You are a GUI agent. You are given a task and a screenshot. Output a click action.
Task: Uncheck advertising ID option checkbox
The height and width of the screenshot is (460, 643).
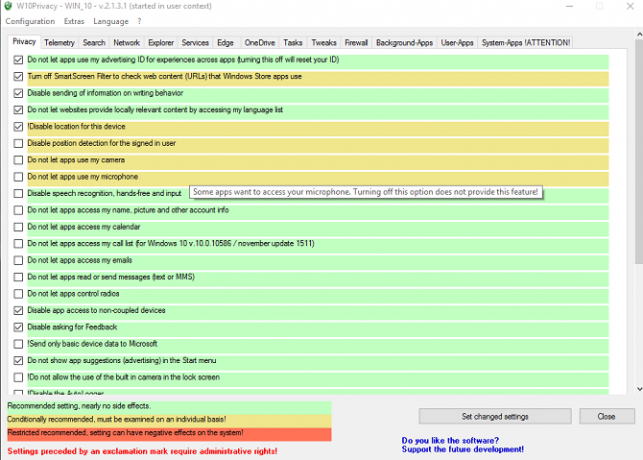coord(18,60)
